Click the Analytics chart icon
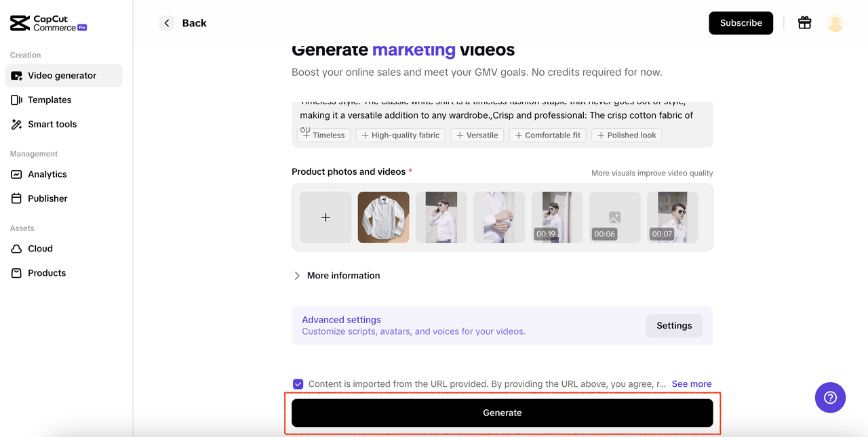Screen dimensions: 868x437 [17, 175]
